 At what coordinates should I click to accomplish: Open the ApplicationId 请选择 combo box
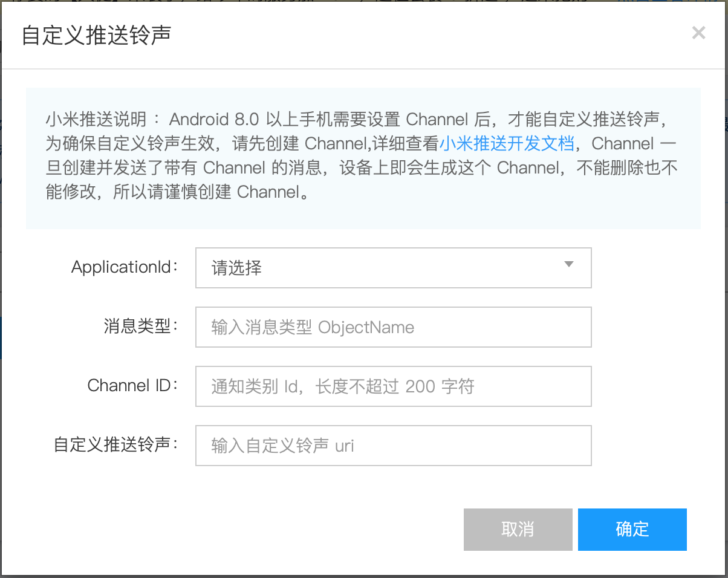(393, 268)
